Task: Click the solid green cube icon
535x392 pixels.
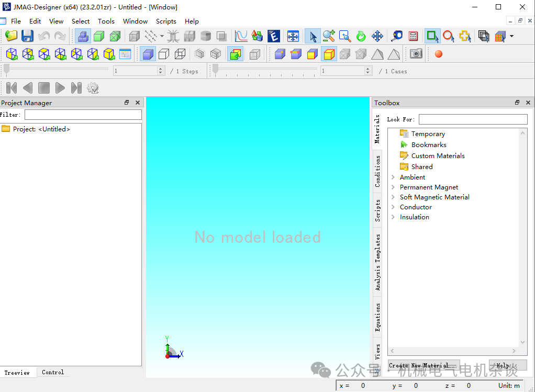Action: point(99,36)
